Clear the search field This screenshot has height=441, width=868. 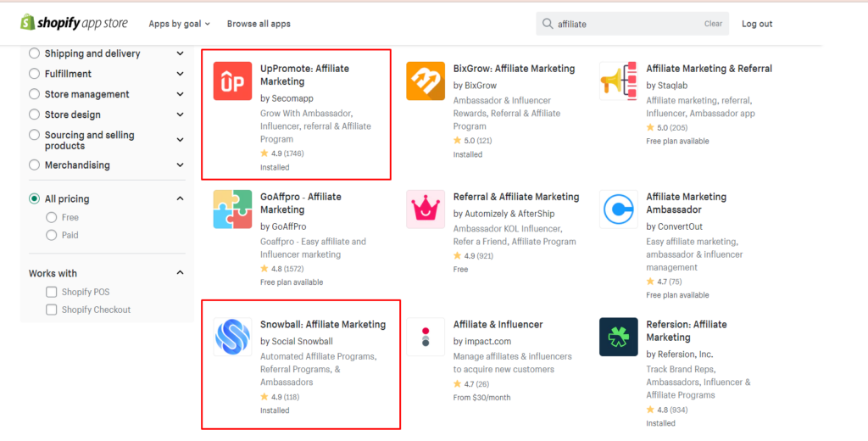pyautogui.click(x=713, y=24)
